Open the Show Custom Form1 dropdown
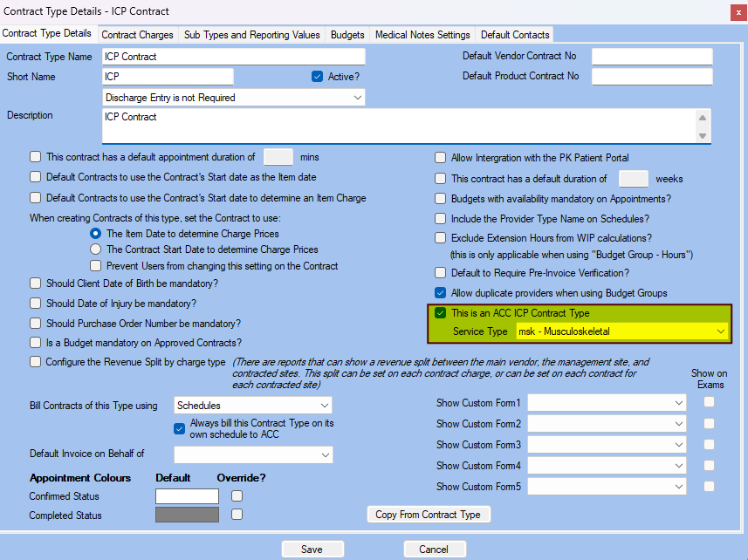The width and height of the screenshot is (748, 560). (x=607, y=403)
